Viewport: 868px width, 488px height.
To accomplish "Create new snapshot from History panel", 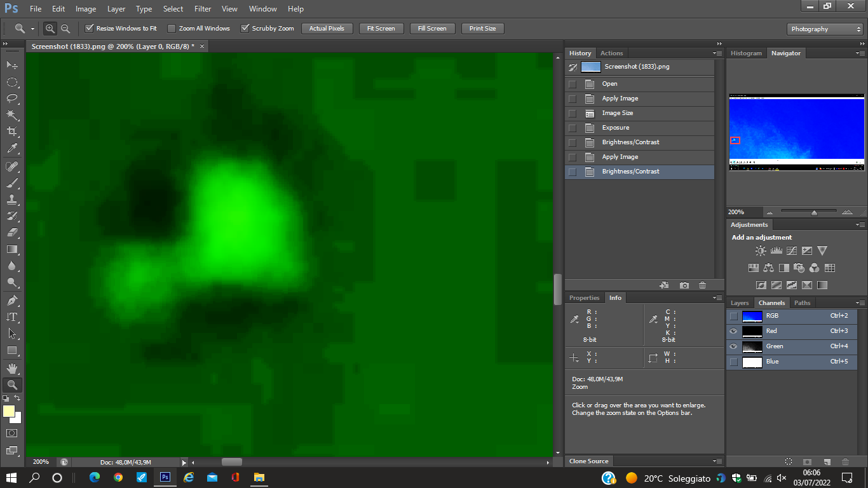I will click(684, 286).
